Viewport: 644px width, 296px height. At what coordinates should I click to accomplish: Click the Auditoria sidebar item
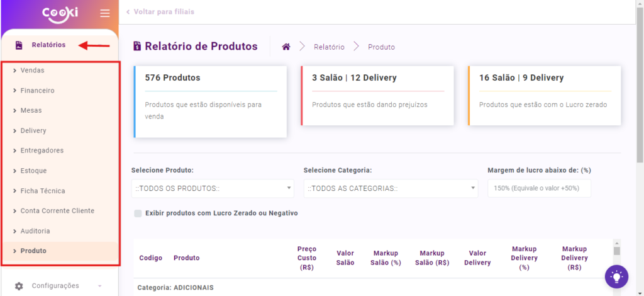coord(35,231)
